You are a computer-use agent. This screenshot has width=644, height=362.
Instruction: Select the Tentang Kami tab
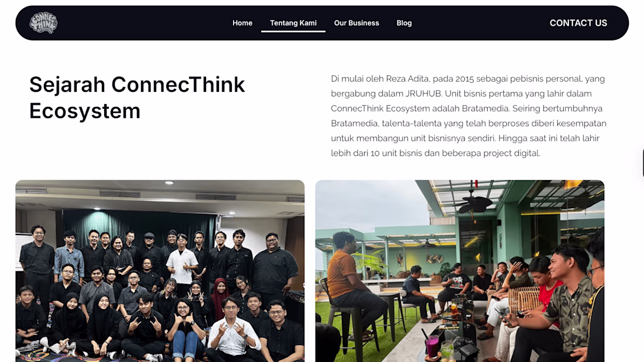click(x=293, y=23)
